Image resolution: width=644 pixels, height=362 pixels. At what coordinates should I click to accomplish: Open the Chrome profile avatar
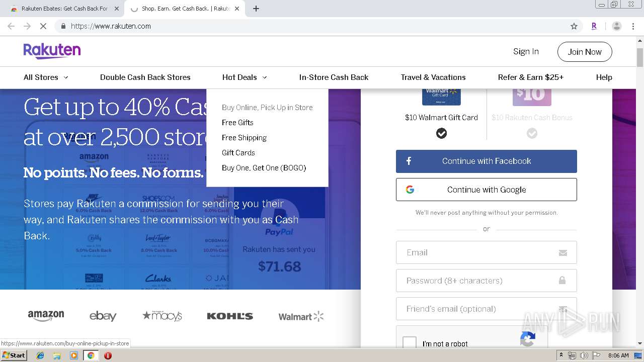point(617,26)
